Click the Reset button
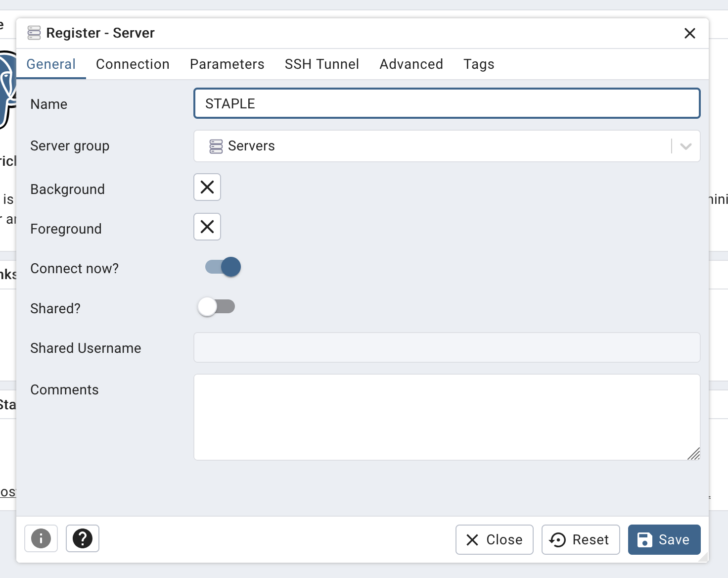The height and width of the screenshot is (578, 728). point(580,540)
